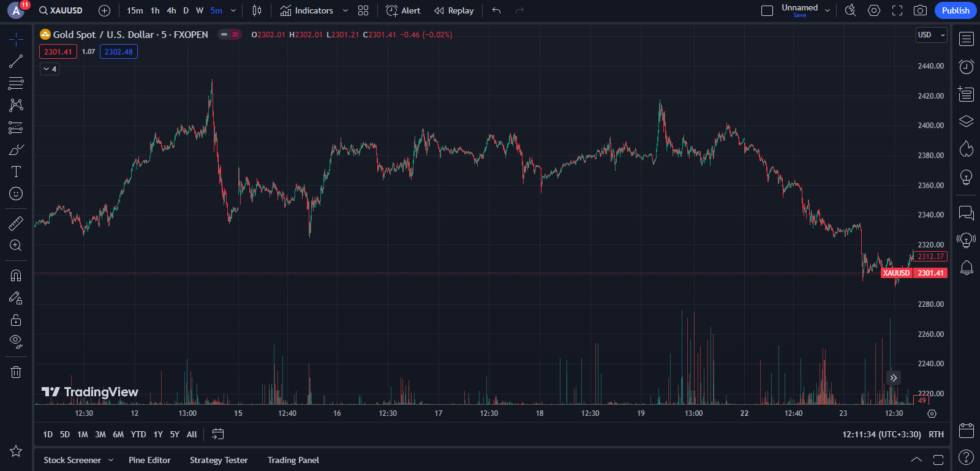Screen dimensions: 980x471
Task: Select chart layout setup
Action: pyautogui.click(x=767, y=10)
